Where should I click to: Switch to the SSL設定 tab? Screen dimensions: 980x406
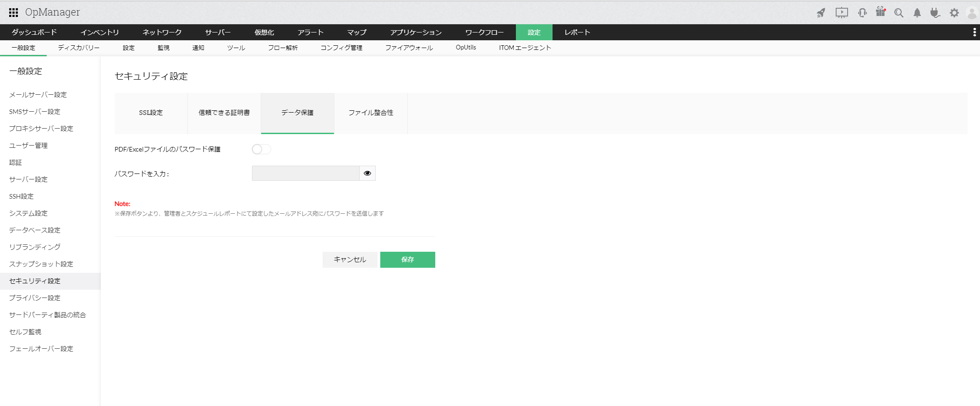point(151,113)
